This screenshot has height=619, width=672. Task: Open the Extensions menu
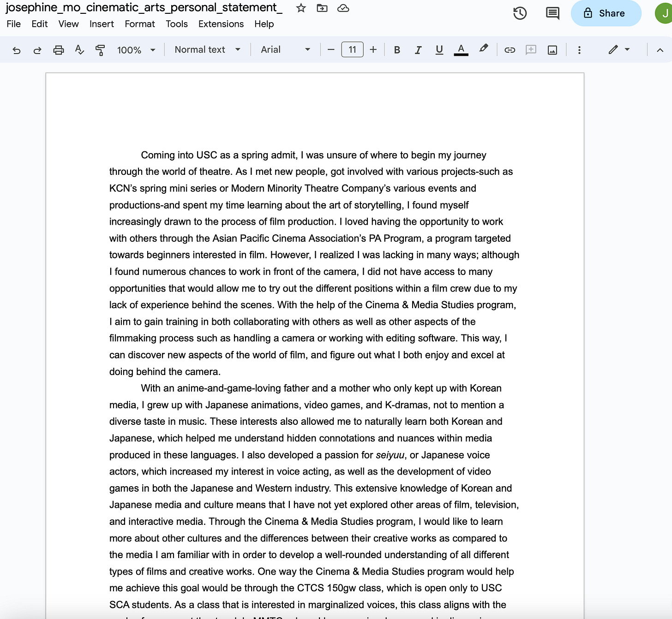[x=221, y=24]
